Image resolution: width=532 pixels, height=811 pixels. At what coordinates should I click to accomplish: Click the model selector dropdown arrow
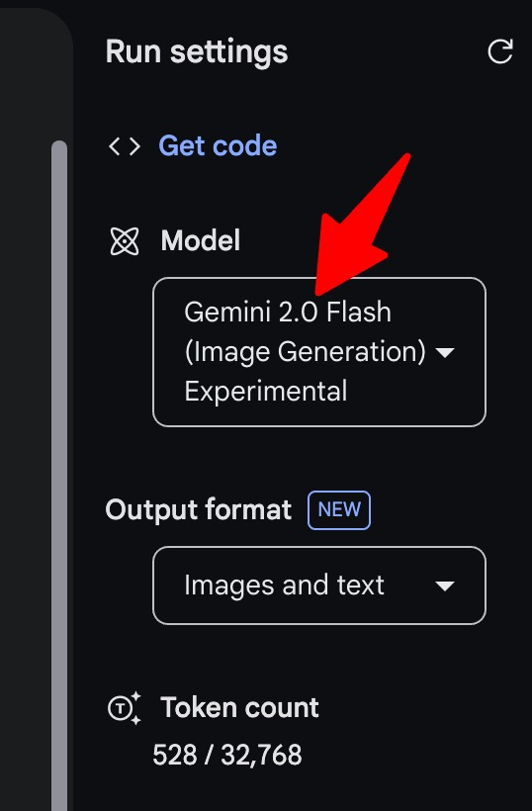point(445,353)
